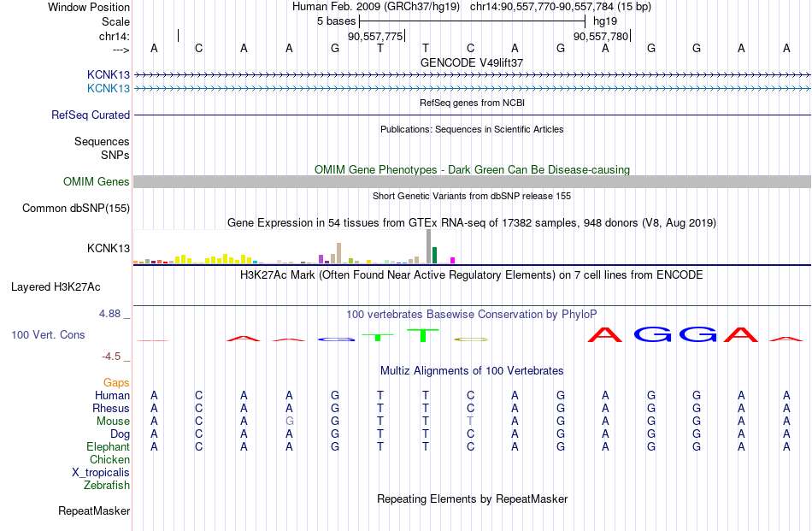Click the gray mismatched G in Mouse row
The image size is (812, 531).
tap(289, 422)
